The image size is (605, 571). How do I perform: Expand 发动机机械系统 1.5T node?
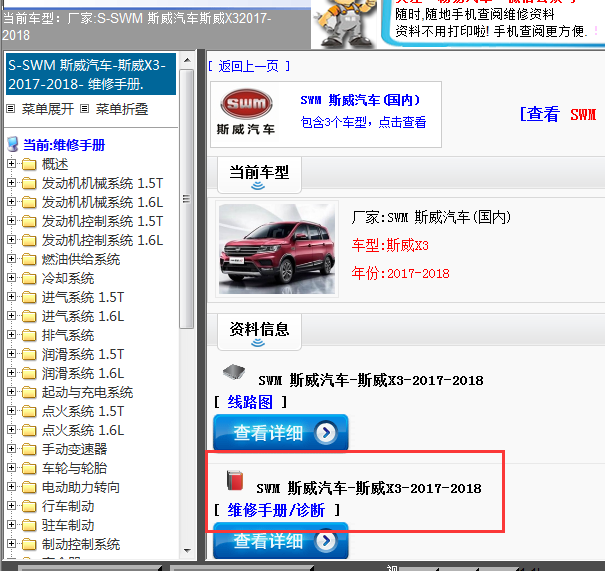(11, 183)
